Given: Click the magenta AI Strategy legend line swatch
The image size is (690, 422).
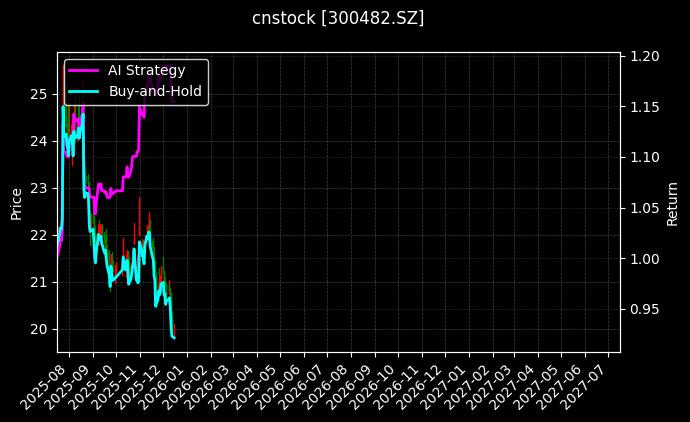Looking at the screenshot, I should coord(85,70).
